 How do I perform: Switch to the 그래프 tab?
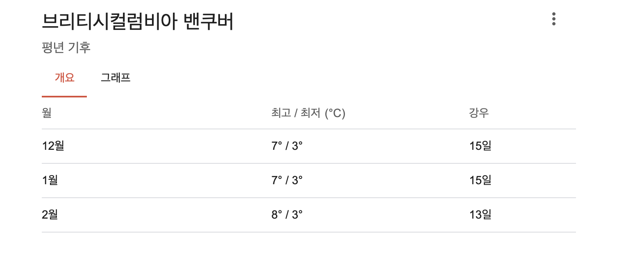[x=116, y=77]
